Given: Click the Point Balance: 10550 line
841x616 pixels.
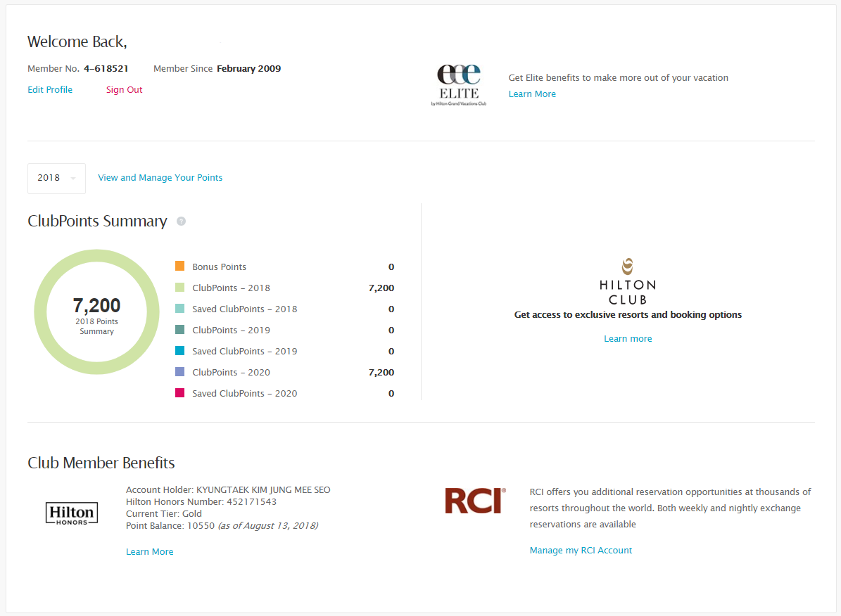Looking at the screenshot, I should 222,526.
